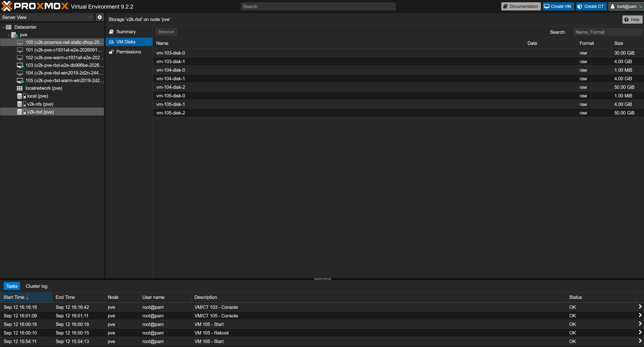This screenshot has width=644, height=347.
Task: Collapse the Datacenter tree node
Action: point(3,27)
